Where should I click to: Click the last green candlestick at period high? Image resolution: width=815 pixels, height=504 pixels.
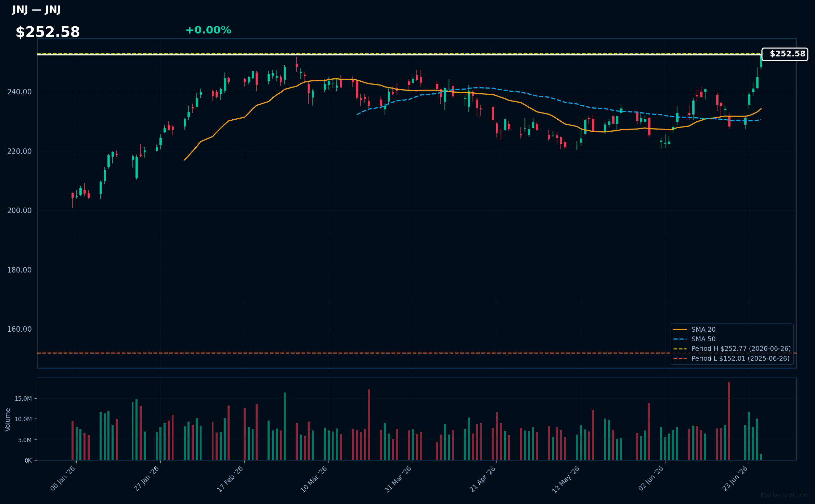761,61
